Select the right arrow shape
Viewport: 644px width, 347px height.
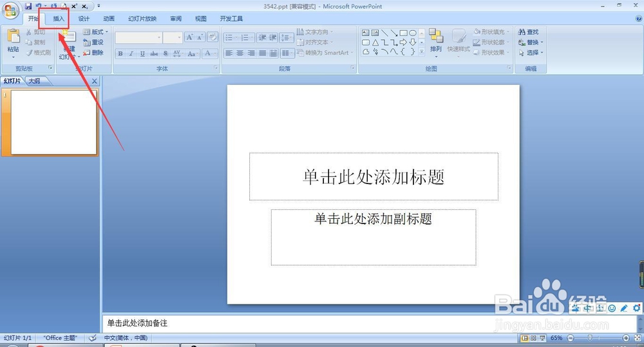[403, 42]
